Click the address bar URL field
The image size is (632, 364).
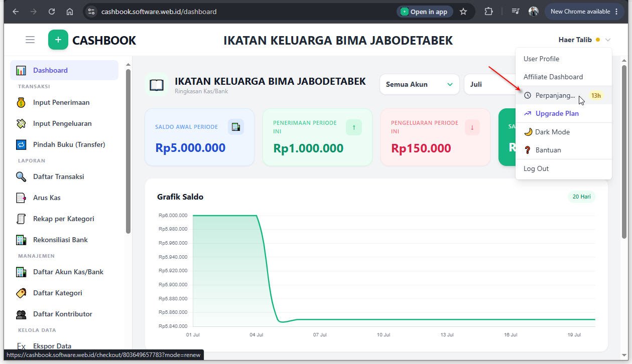[241, 12]
